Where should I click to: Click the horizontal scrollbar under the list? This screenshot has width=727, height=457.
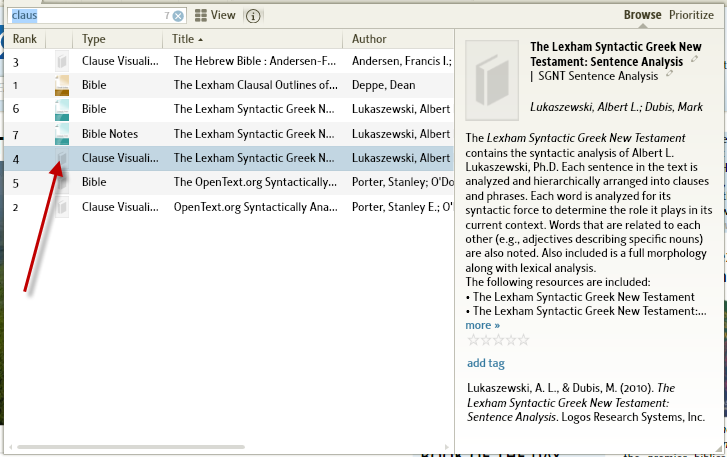131,447
